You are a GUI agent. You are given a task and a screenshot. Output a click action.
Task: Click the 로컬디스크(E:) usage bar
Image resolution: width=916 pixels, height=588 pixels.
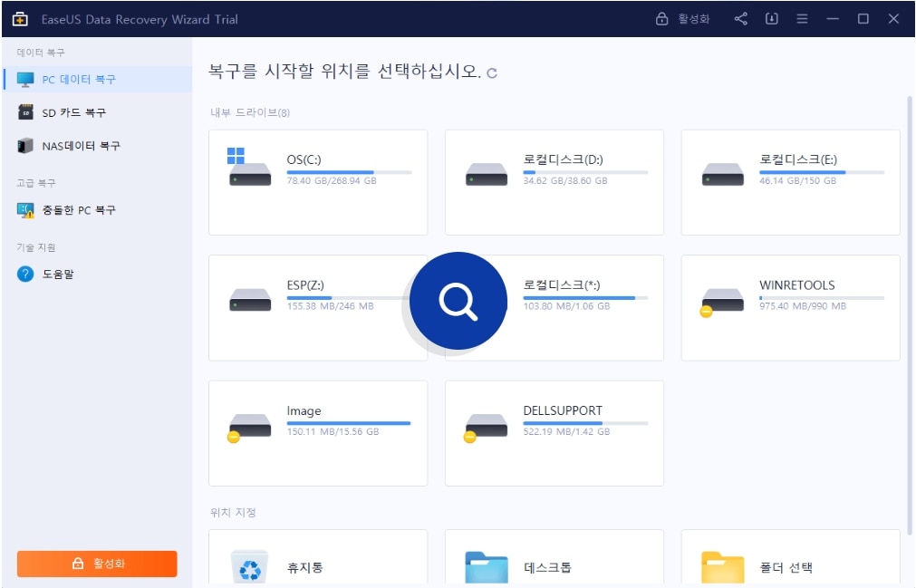click(x=822, y=172)
